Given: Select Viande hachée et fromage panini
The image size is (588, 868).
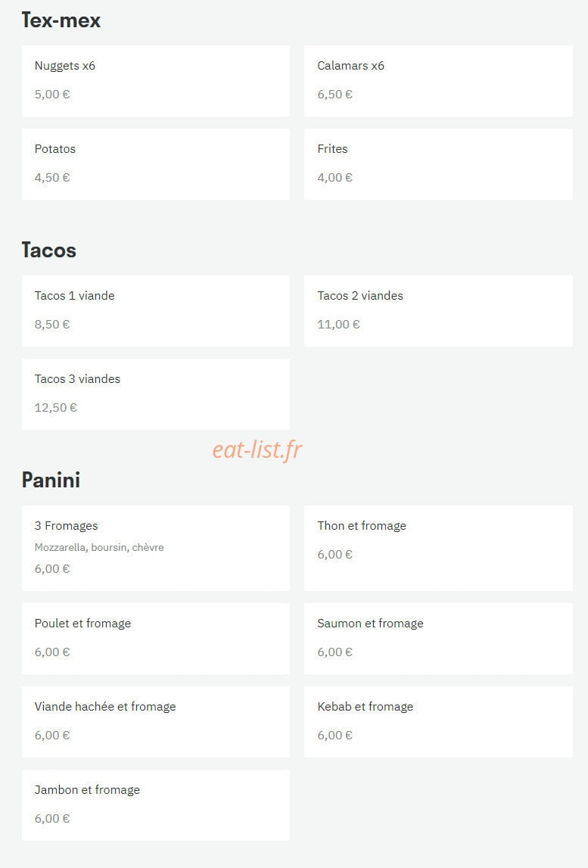Looking at the screenshot, I should 156,722.
